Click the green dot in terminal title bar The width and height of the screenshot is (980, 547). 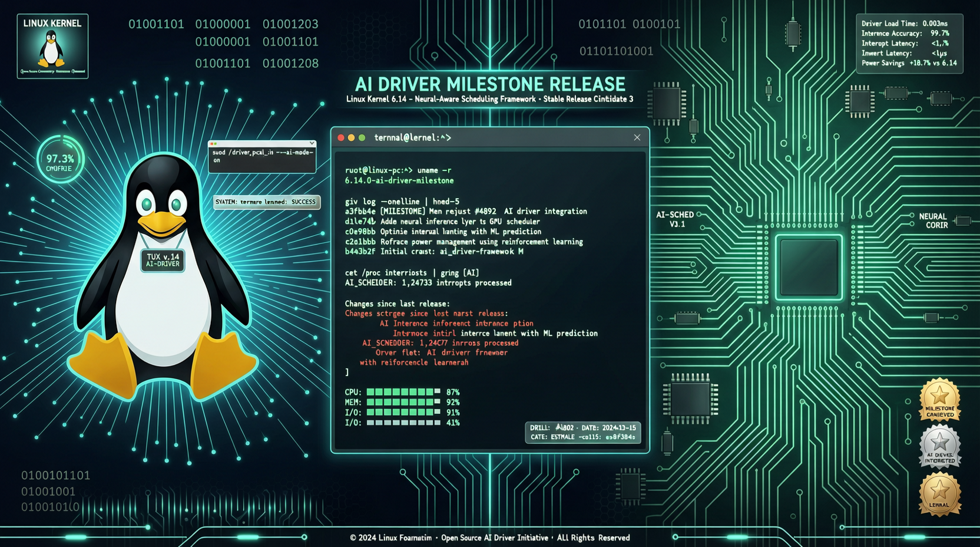(x=362, y=138)
